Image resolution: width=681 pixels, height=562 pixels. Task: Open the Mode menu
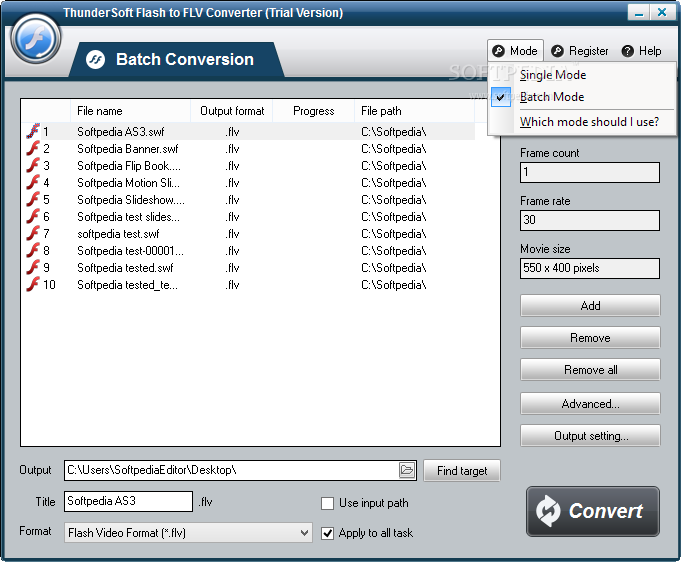[515, 51]
